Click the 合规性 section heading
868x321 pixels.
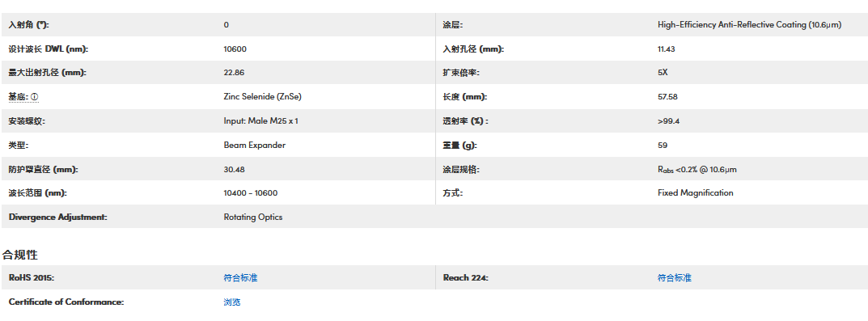pyautogui.click(x=20, y=255)
